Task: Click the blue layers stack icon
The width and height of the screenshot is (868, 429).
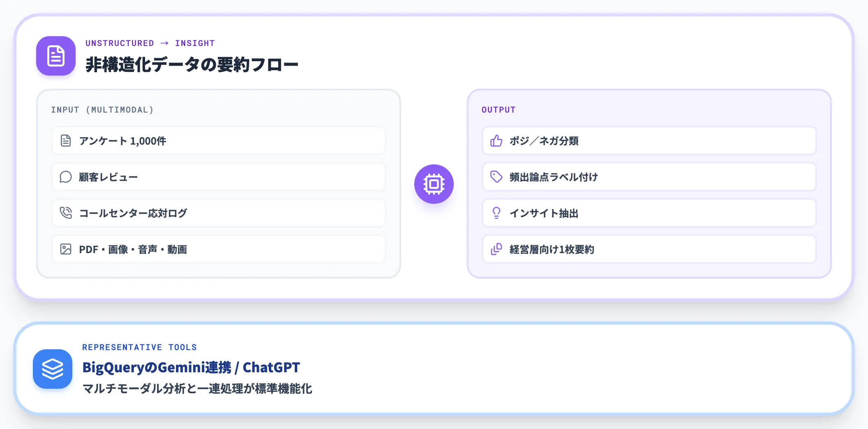Action: pyautogui.click(x=53, y=369)
